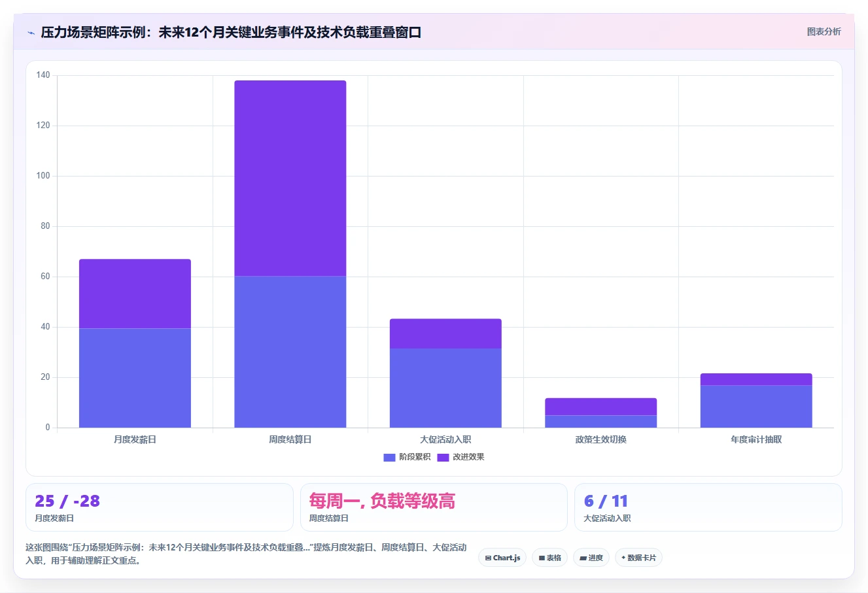The height and width of the screenshot is (593, 868).
Task: Click the blue 阶段累积 legend color box
Action: click(389, 458)
